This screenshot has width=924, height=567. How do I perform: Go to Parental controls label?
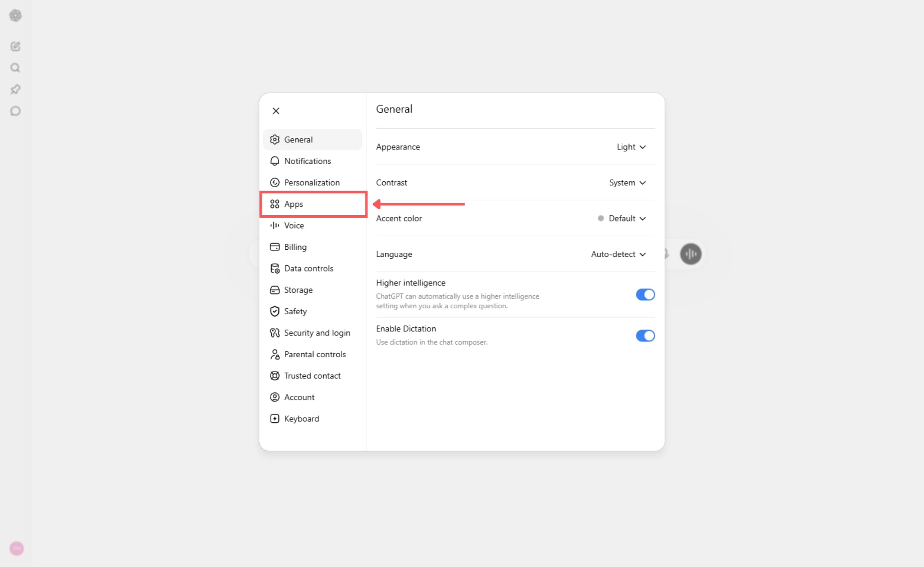point(315,354)
